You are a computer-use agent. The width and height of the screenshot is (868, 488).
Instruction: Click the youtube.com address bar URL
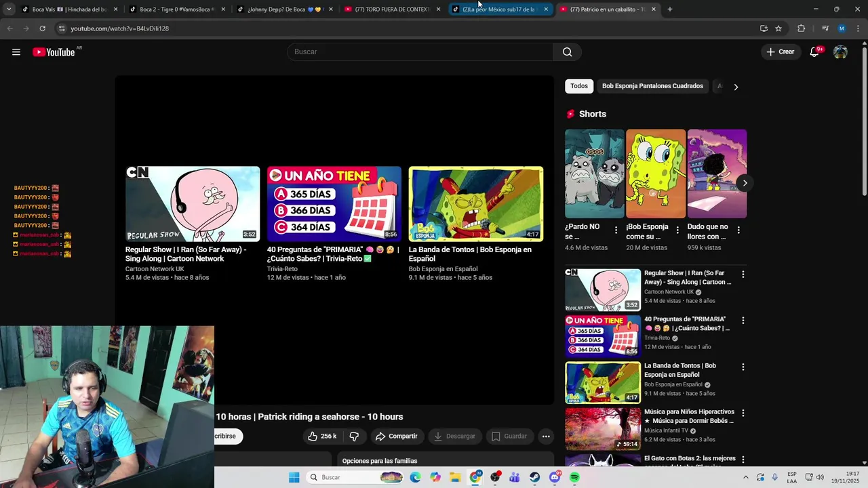click(120, 28)
